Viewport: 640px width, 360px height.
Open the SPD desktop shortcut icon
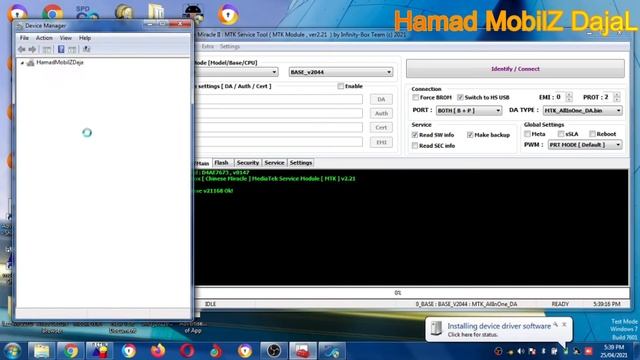[86, 12]
